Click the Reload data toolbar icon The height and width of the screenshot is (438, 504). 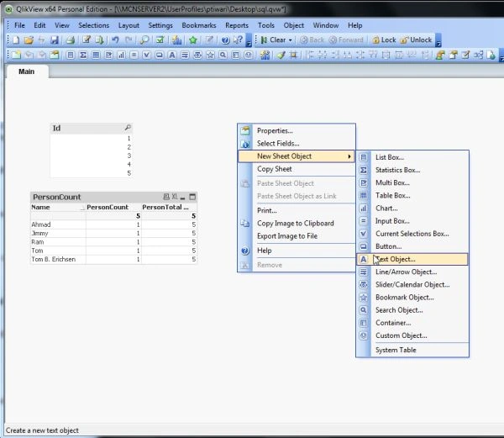tap(99, 40)
